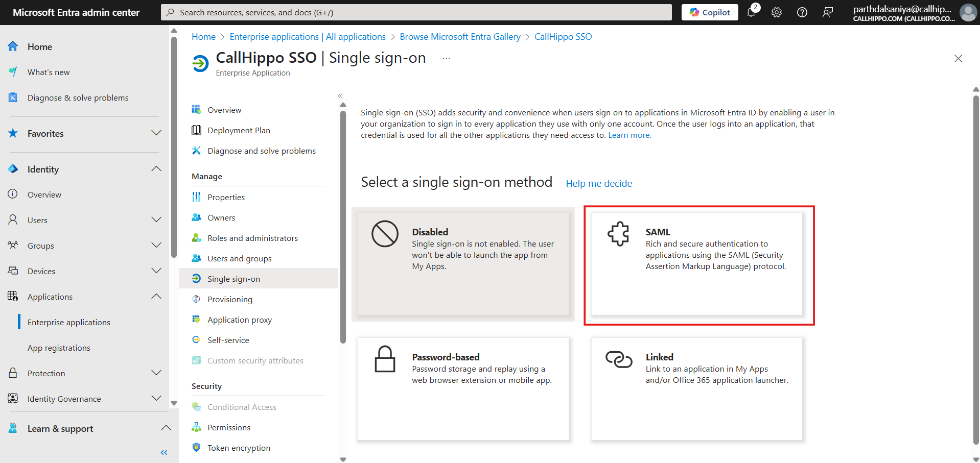Open the Copilot button

click(710, 12)
